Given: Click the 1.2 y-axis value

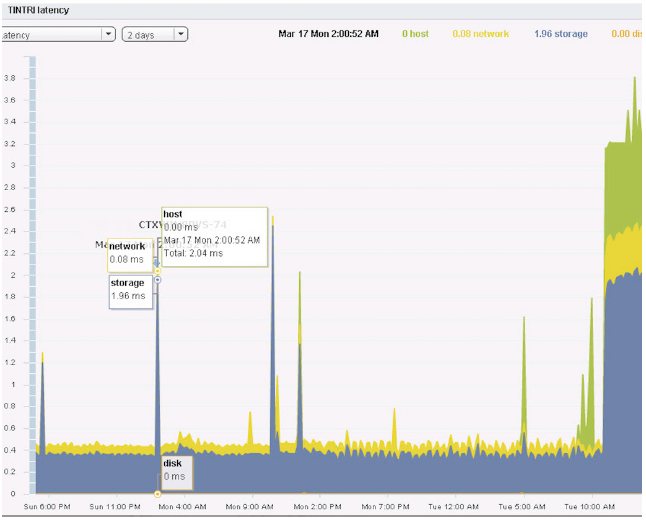Looking at the screenshot, I should pyautogui.click(x=10, y=362).
